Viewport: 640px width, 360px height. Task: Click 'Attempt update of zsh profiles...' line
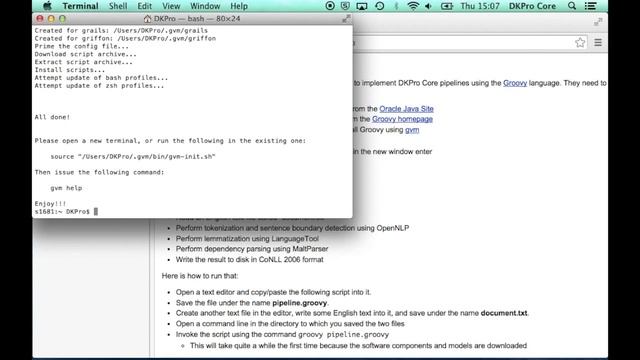pyautogui.click(x=99, y=86)
